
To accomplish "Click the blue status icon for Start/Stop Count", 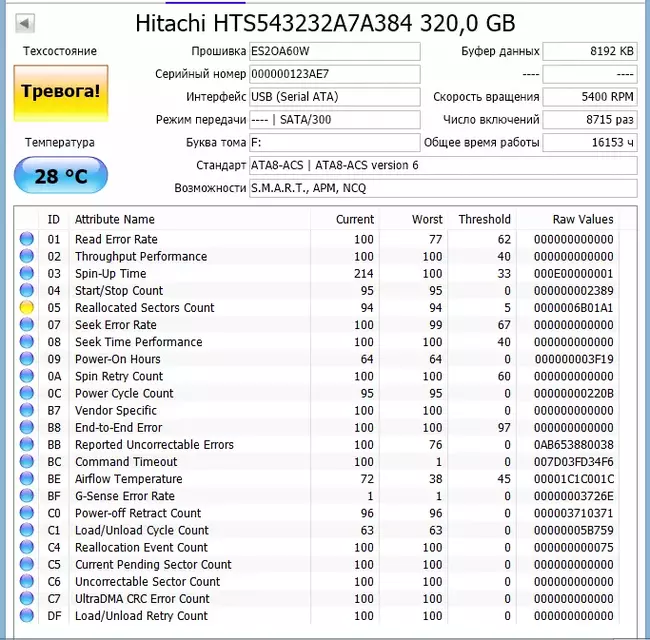I will coord(27,290).
